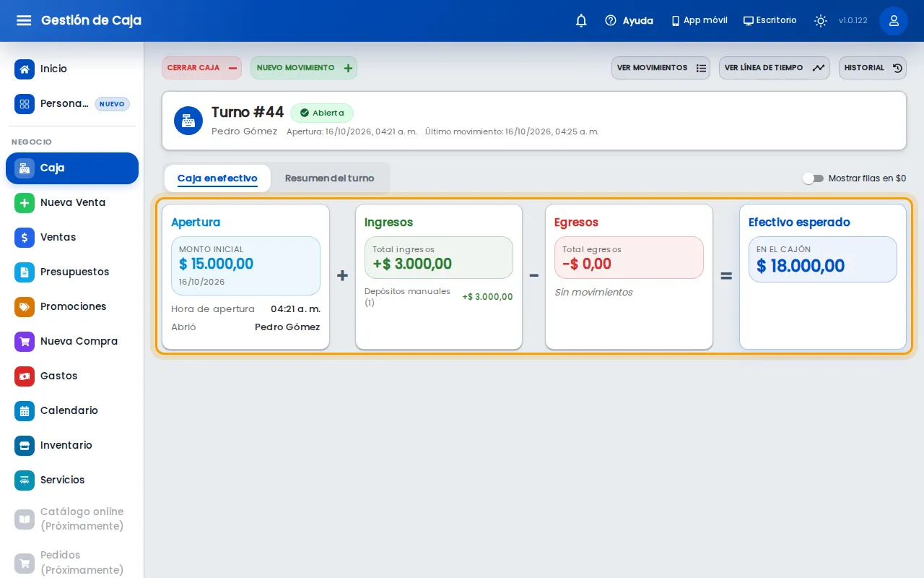Click the En el cajón $ 18.000,00 box

[823, 259]
